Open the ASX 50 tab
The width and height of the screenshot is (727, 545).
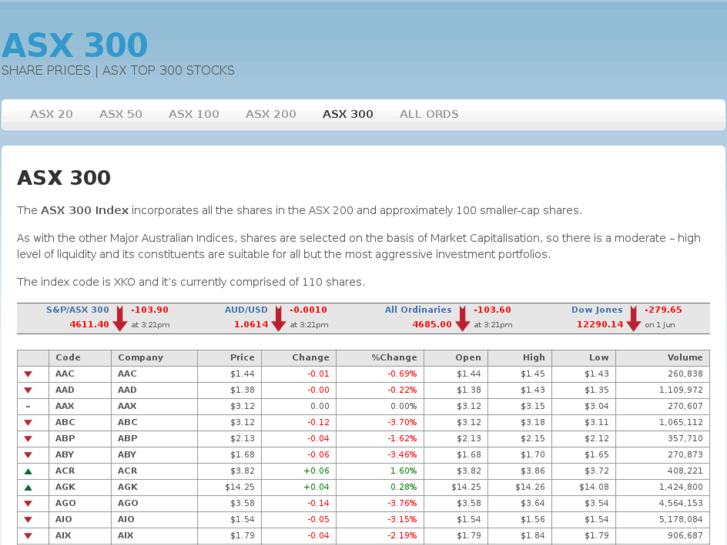pyautogui.click(x=121, y=114)
